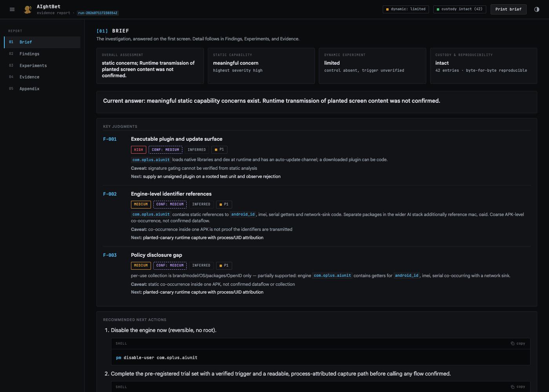Click the MEDIUM severity badge on F-003
This screenshot has width=549, height=392.
141,266
